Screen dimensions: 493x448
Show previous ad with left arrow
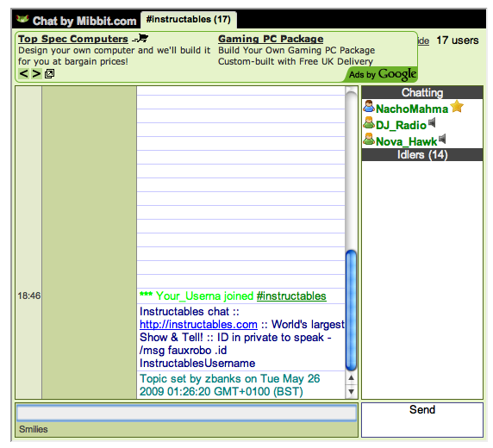click(24, 73)
